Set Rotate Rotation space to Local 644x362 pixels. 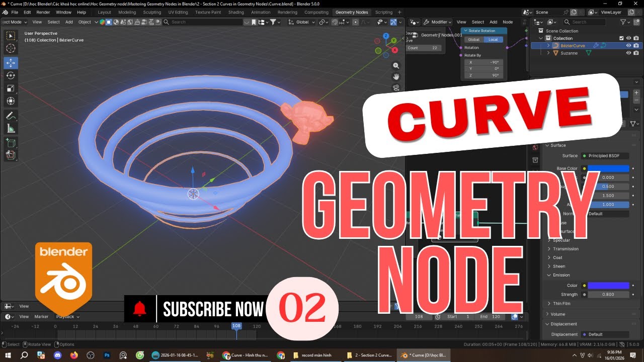pyautogui.click(x=493, y=40)
